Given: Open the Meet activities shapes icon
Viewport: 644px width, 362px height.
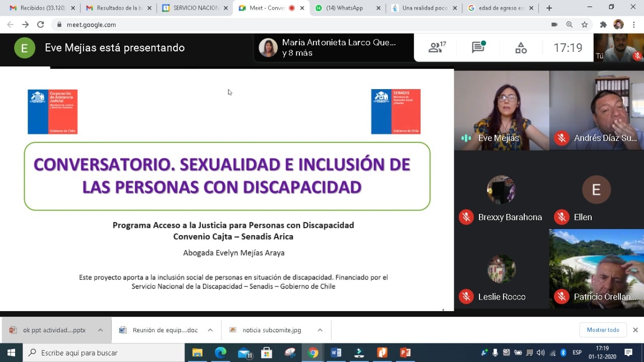Looking at the screenshot, I should [521, 48].
